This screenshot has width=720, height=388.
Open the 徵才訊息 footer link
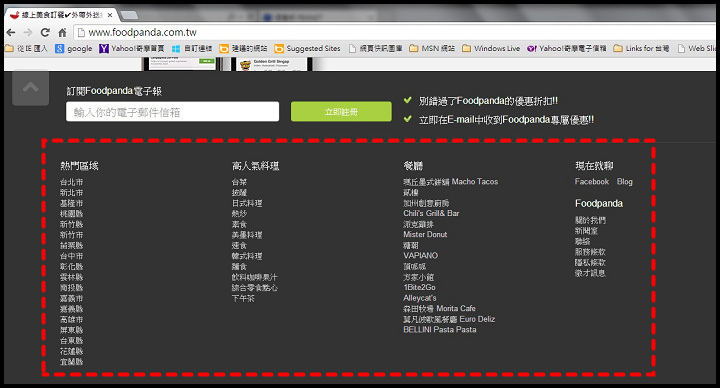590,273
